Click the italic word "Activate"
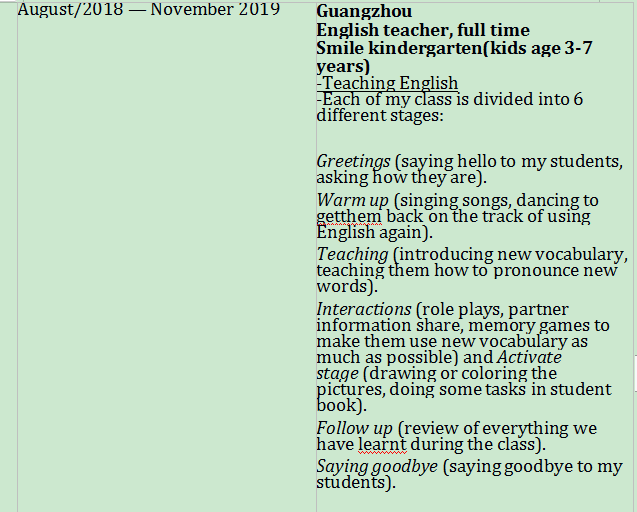637x512 pixels. [x=529, y=357]
